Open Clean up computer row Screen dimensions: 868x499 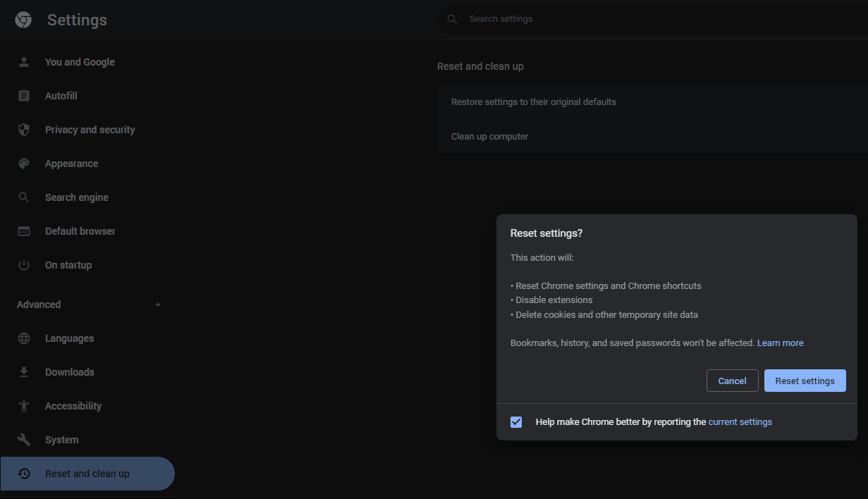point(652,137)
